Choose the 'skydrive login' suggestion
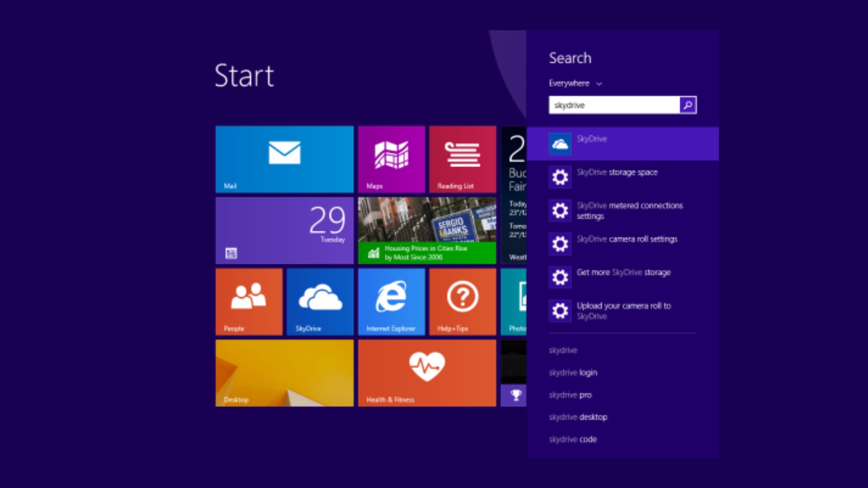This screenshot has height=488, width=868. click(573, 373)
